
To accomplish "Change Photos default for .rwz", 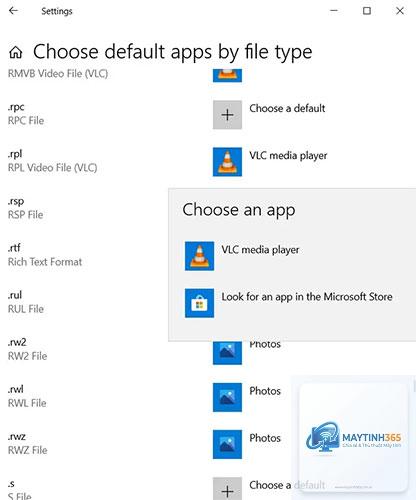I will click(x=265, y=438).
